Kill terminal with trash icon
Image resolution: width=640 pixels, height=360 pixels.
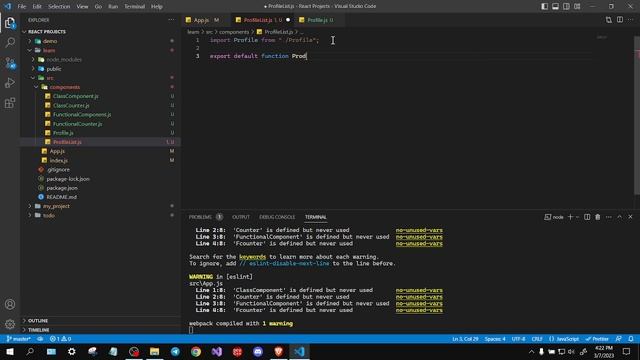598,217
